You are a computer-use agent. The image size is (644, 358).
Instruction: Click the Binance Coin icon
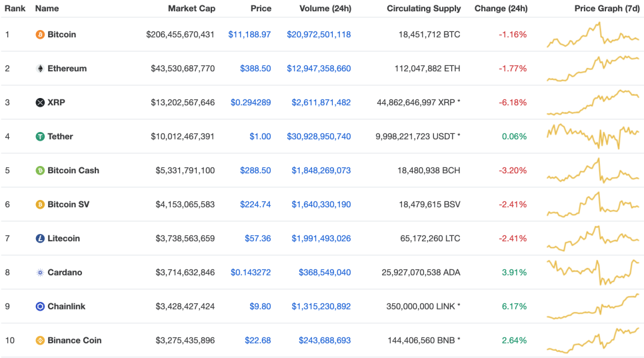40,341
